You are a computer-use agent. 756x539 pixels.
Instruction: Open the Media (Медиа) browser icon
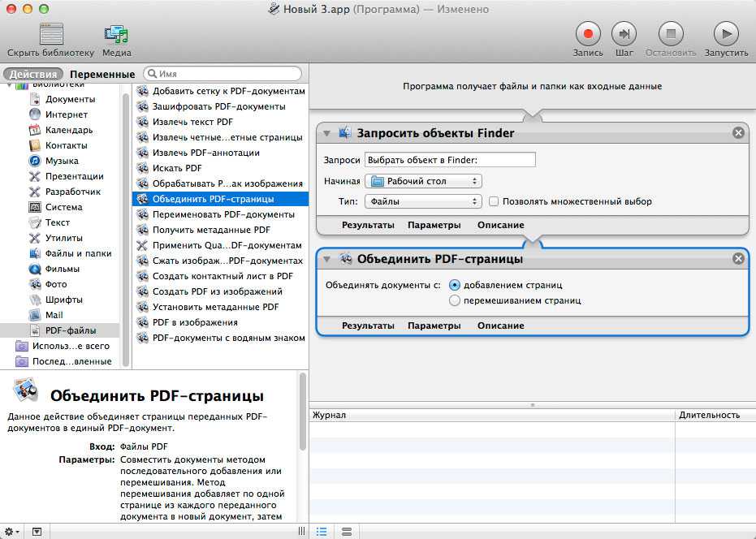pyautogui.click(x=117, y=34)
